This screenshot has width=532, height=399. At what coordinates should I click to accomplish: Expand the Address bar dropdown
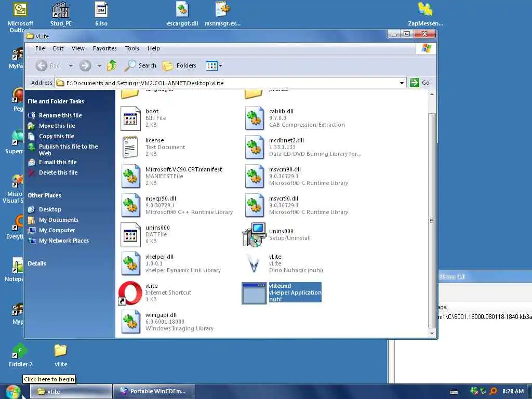[x=402, y=83]
